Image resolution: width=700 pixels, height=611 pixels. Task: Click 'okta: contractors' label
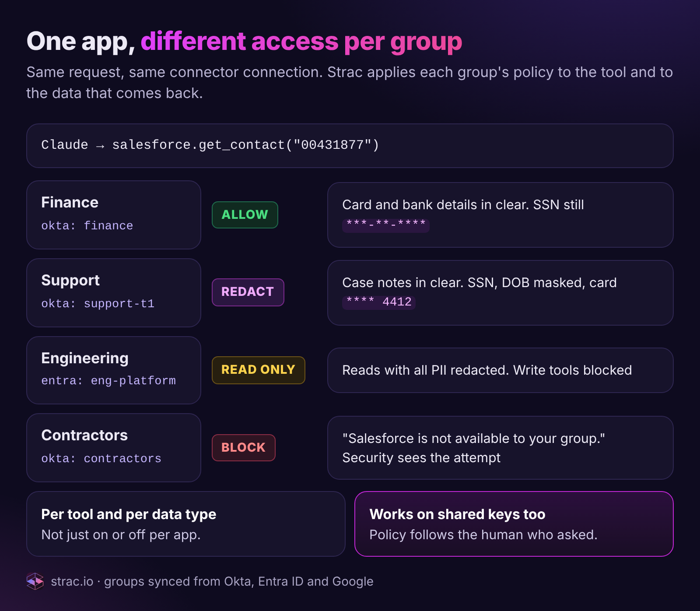point(101,459)
